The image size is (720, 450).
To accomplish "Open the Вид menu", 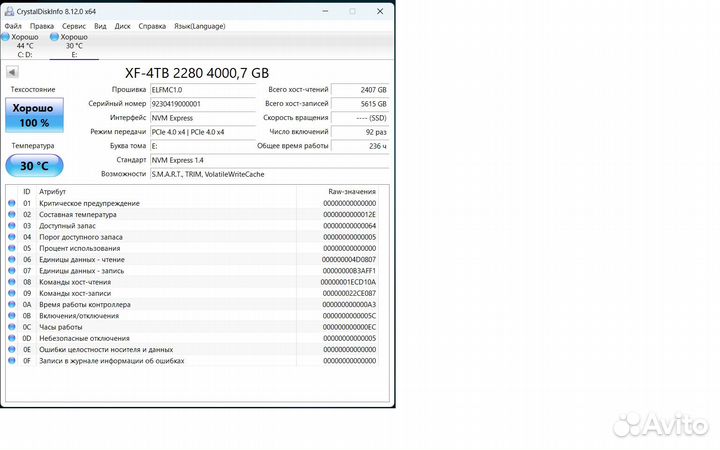I will [x=100, y=26].
